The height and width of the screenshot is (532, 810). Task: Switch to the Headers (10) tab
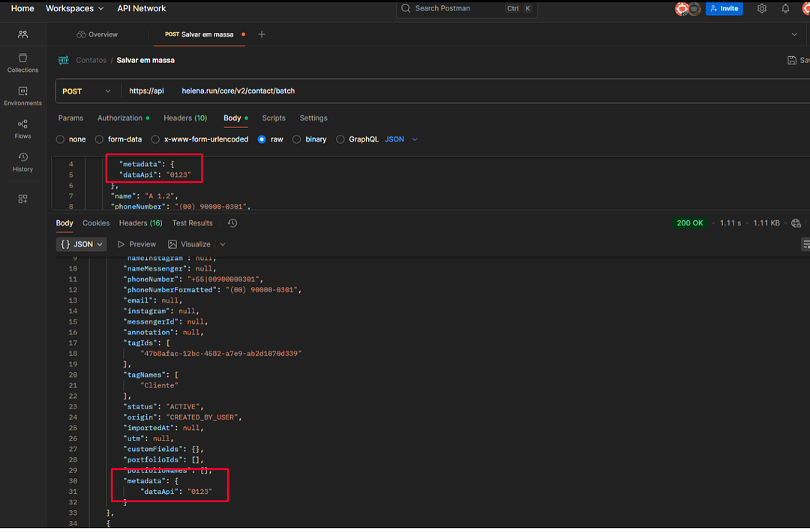tap(185, 118)
